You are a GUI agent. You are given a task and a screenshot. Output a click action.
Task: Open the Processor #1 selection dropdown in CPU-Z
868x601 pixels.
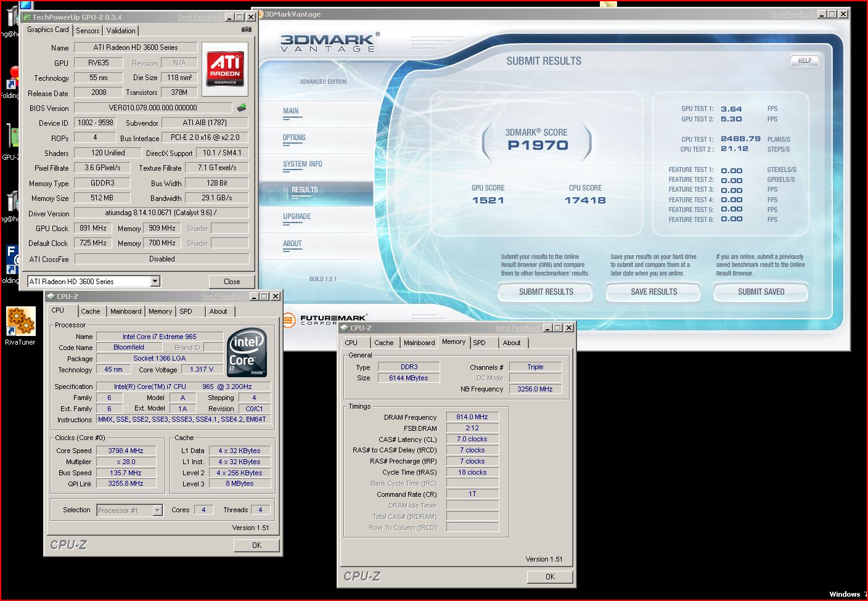coord(157,510)
